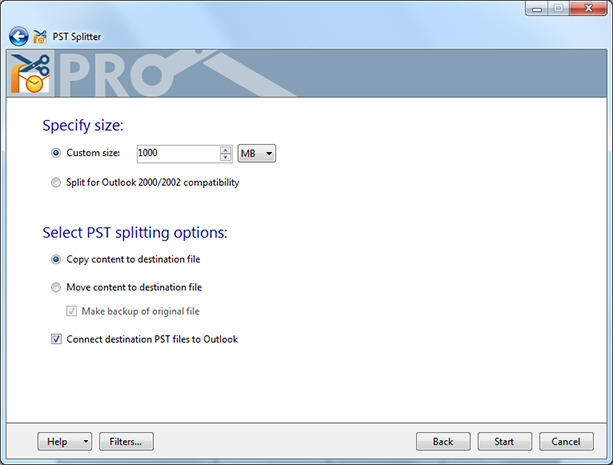Go to previous step with Back

pos(443,442)
